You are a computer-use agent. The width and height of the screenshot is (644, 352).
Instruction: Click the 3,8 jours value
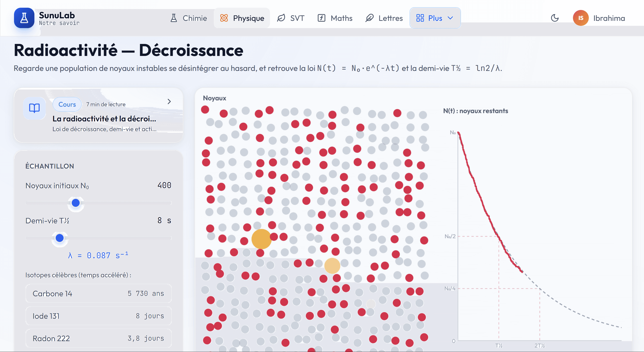[x=146, y=338]
